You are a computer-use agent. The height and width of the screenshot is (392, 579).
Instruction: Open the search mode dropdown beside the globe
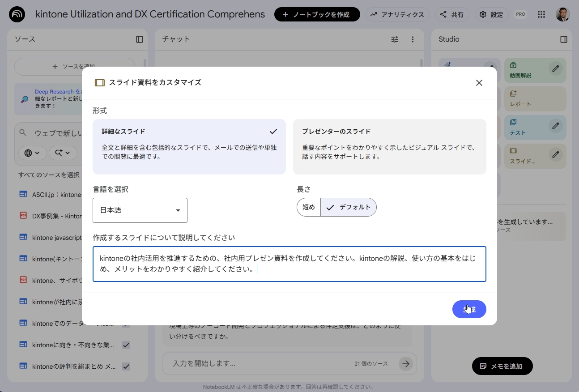click(63, 153)
